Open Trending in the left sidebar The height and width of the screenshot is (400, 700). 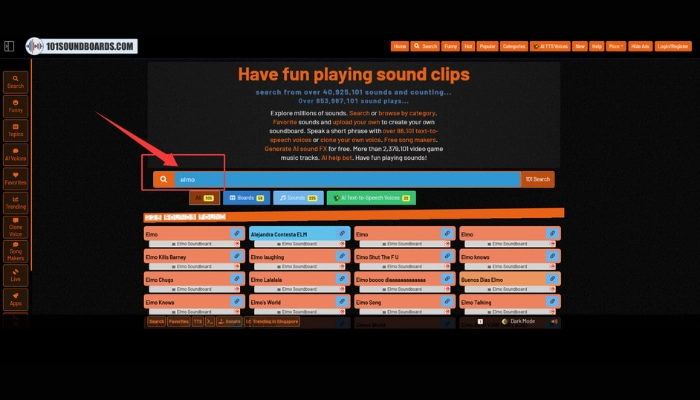[16, 203]
